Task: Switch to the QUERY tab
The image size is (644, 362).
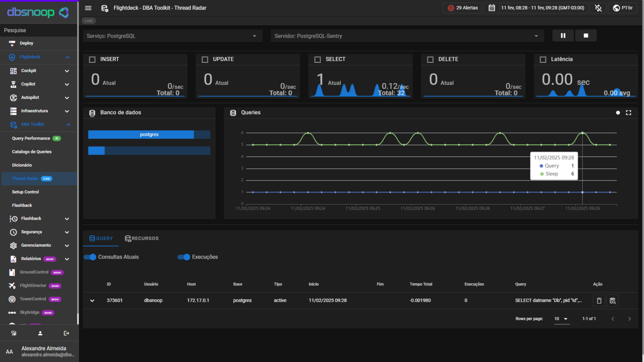Action: [101, 238]
